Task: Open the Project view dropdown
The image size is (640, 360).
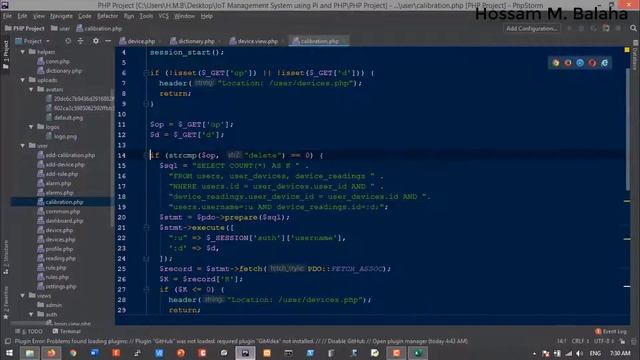Action: click(x=33, y=41)
